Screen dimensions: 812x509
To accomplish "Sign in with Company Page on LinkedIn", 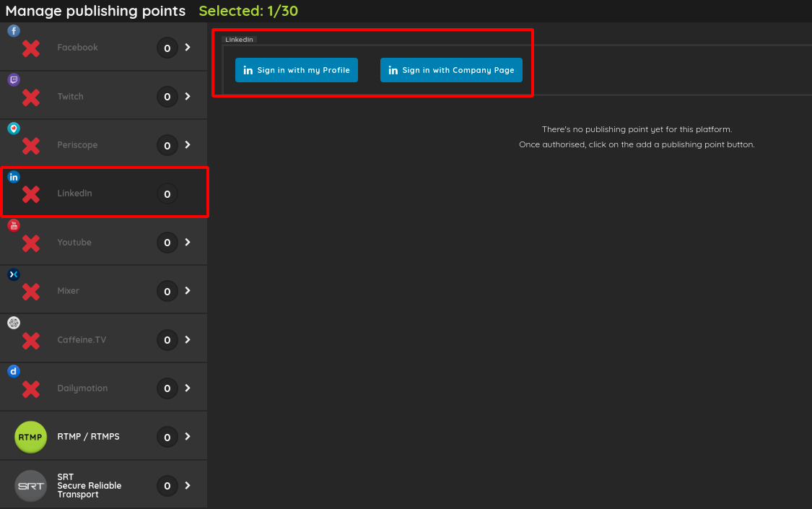I will coord(451,70).
